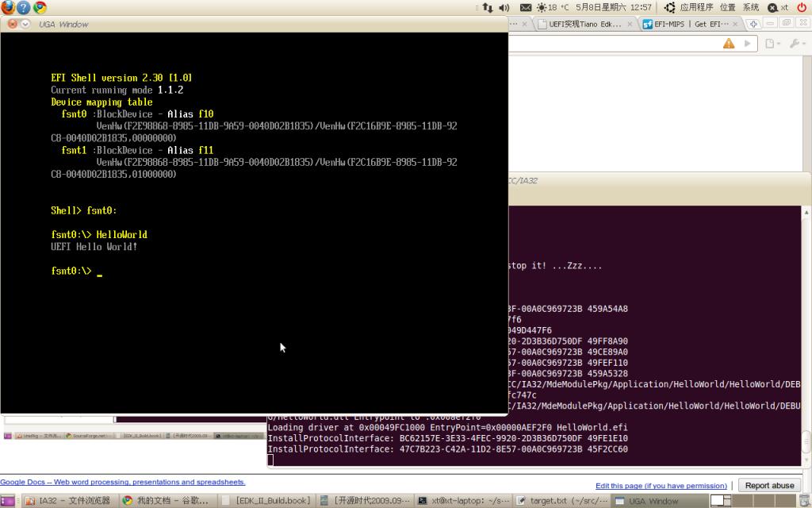Open Chrome's wrench tools icon

click(794, 43)
